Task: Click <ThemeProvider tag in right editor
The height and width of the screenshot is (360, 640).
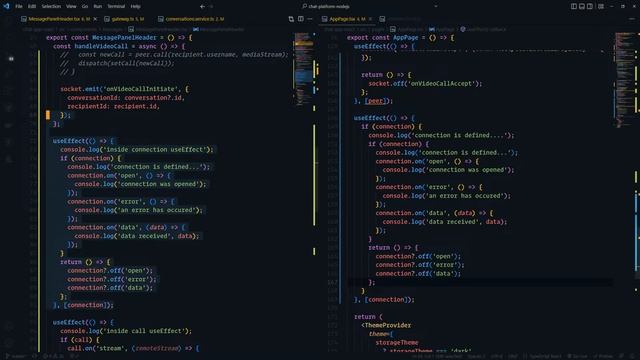Action: tap(386, 325)
